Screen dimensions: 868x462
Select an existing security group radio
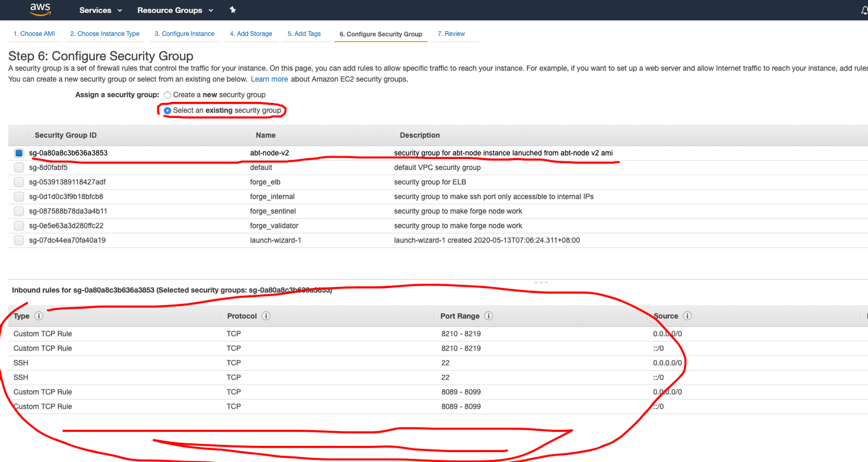[167, 110]
